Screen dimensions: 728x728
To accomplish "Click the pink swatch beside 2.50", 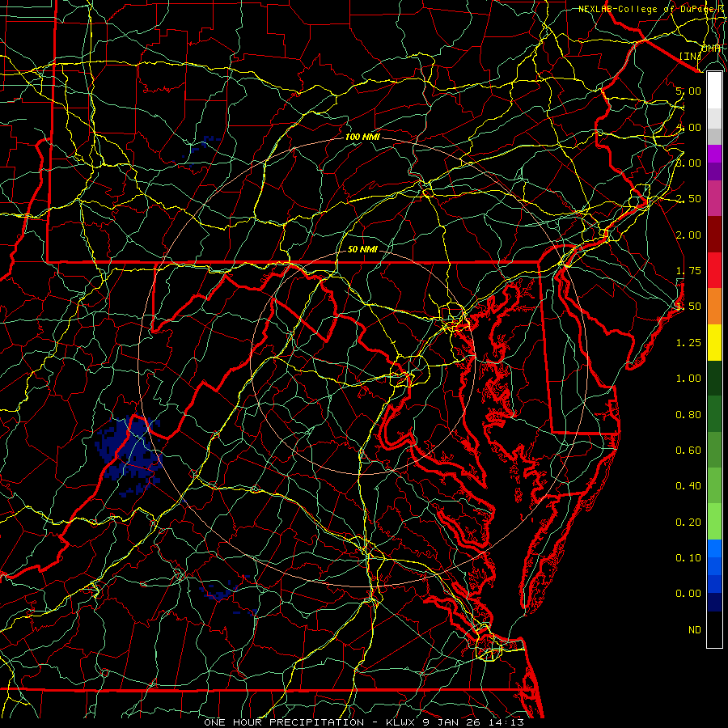I will 714,198.
